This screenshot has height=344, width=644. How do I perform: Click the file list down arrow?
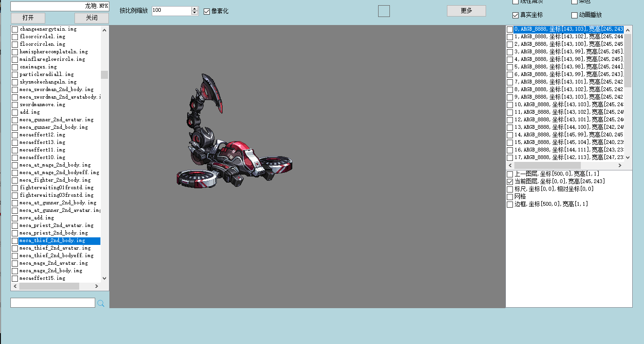coord(104,278)
